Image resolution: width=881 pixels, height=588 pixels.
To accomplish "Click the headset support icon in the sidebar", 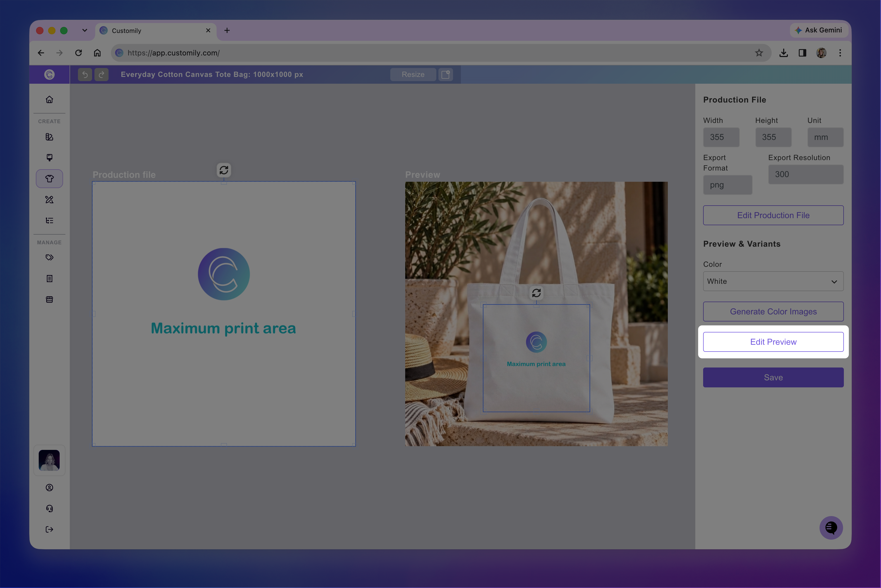I will click(x=49, y=508).
